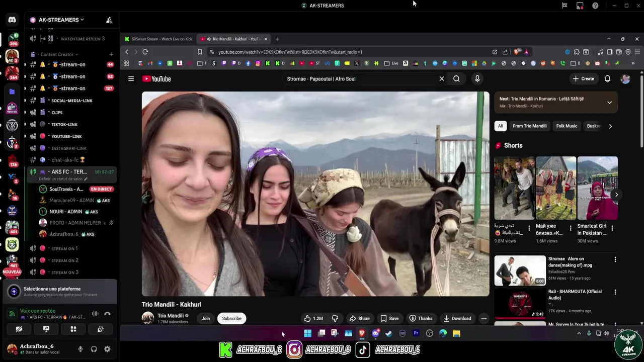This screenshot has width=644, height=362.
Task: Toggle Discord headphone deafen
Action: pyautogui.click(x=94, y=349)
